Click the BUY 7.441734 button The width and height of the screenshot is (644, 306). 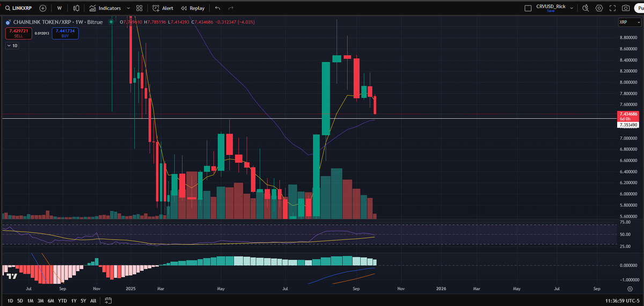pos(66,33)
